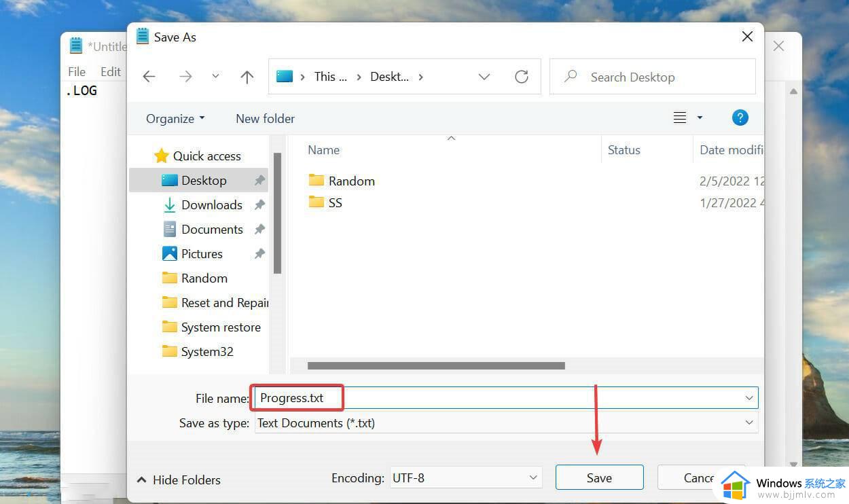Open the Encoding UTF-8 dropdown
Screen dimensions: 849x504
465,478
